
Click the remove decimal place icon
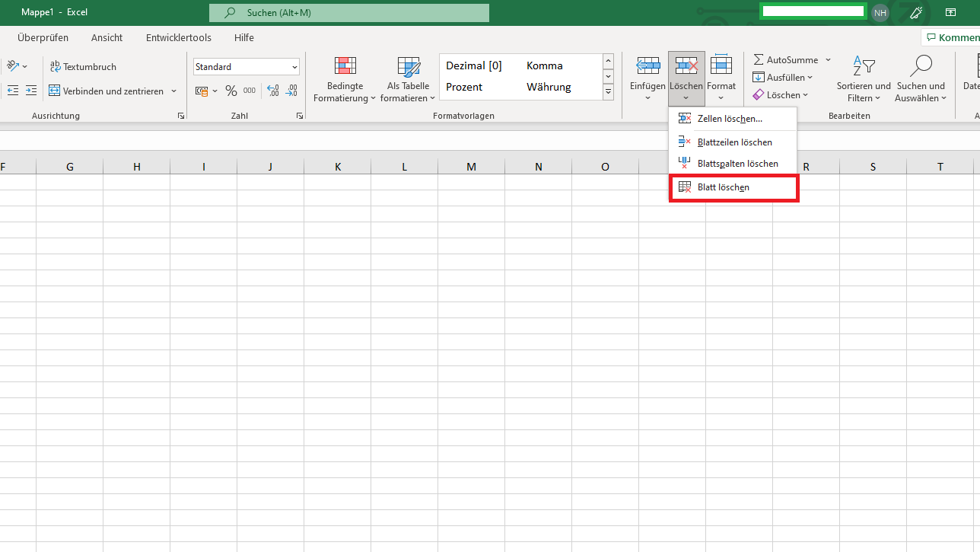(x=291, y=91)
